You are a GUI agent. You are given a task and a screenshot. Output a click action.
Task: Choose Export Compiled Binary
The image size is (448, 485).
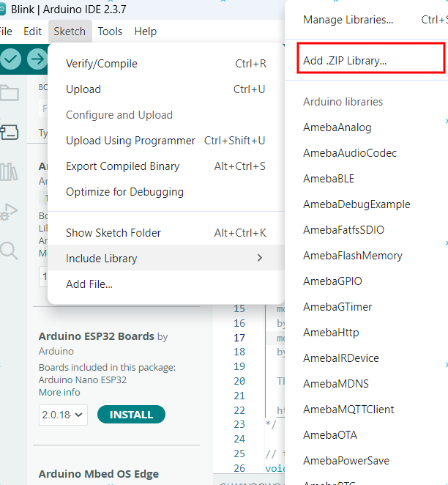166,166
